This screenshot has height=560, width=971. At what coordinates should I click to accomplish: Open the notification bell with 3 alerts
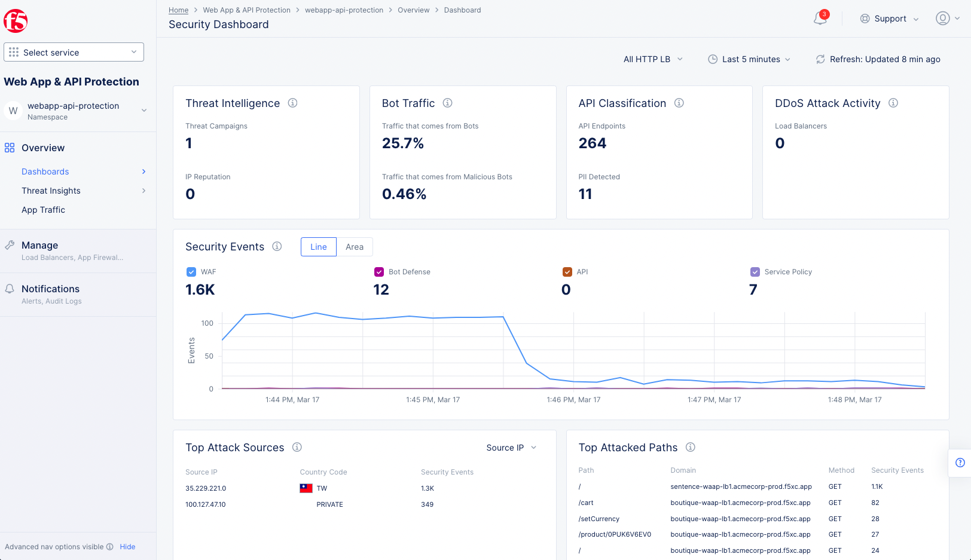click(x=819, y=19)
